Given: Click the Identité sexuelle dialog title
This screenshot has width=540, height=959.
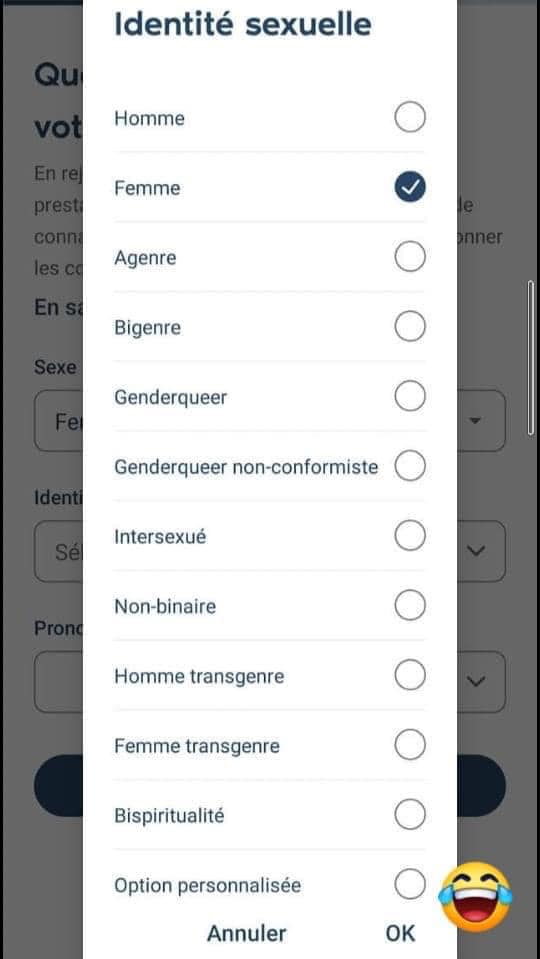Looking at the screenshot, I should 243,25.
